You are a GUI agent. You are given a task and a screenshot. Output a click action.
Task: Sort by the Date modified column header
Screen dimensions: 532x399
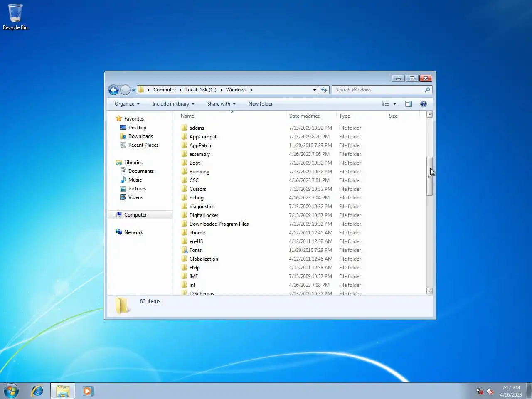tap(311, 116)
